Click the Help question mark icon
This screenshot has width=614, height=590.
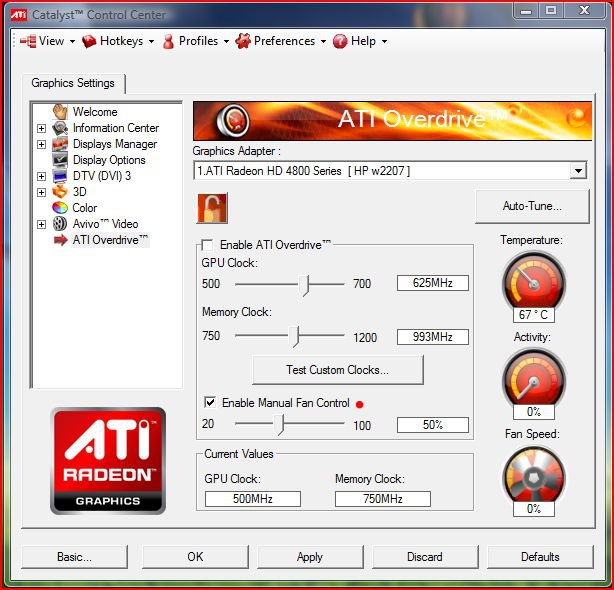[340, 41]
